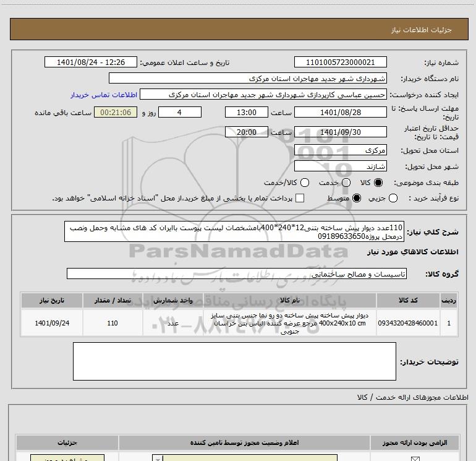Click the الزامی بودن ارائه مجوز column header
Screen dimensions: 476x461
[x=415, y=442]
